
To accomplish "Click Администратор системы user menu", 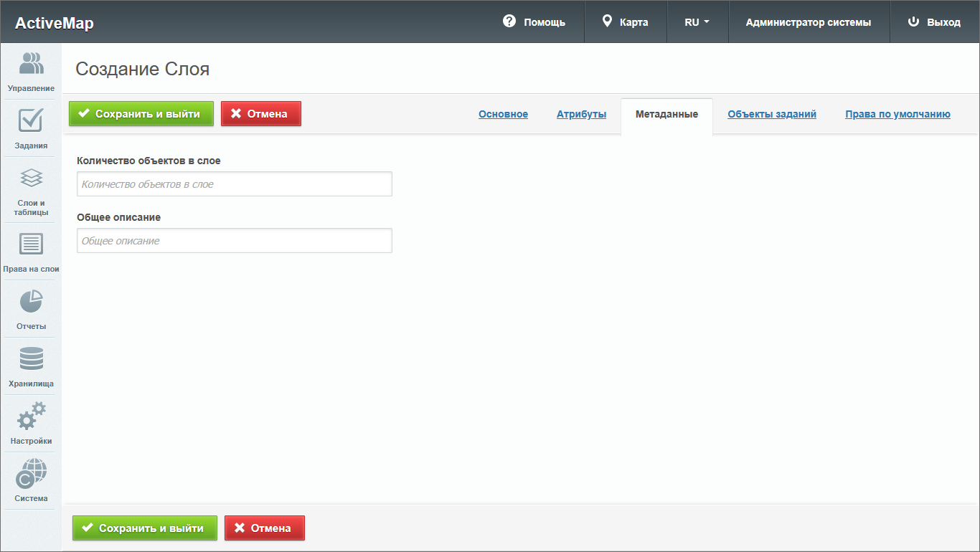I will tap(809, 22).
